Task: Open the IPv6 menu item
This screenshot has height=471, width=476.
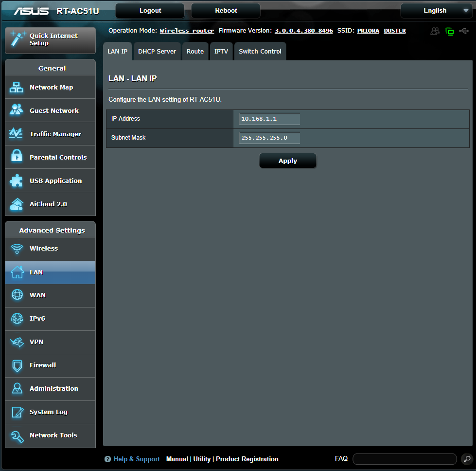Action: coord(51,319)
